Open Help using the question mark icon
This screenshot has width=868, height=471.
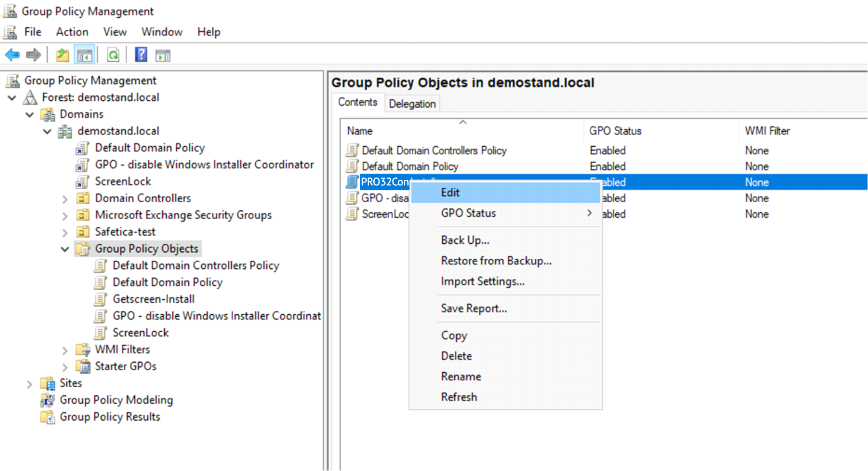point(141,55)
